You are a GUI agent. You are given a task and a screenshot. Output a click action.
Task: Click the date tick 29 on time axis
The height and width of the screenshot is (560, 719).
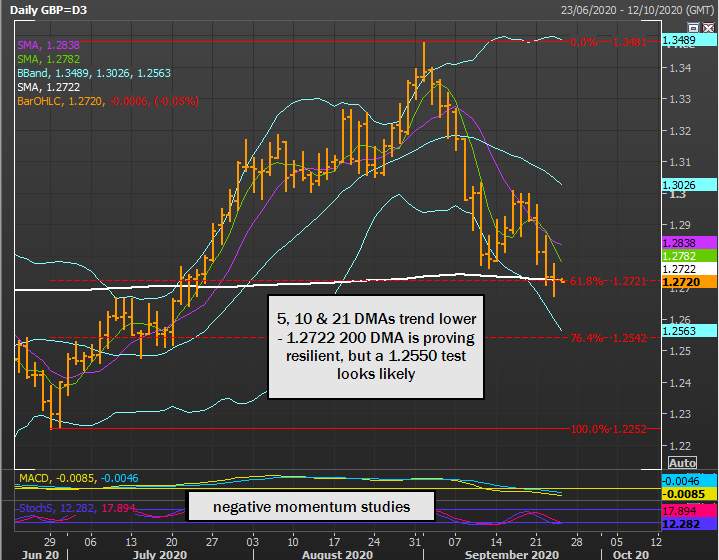(50, 542)
